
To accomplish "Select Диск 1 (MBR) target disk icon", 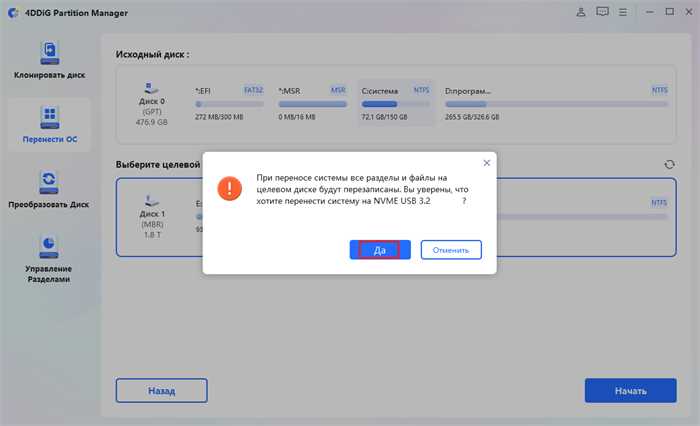I will point(152,200).
